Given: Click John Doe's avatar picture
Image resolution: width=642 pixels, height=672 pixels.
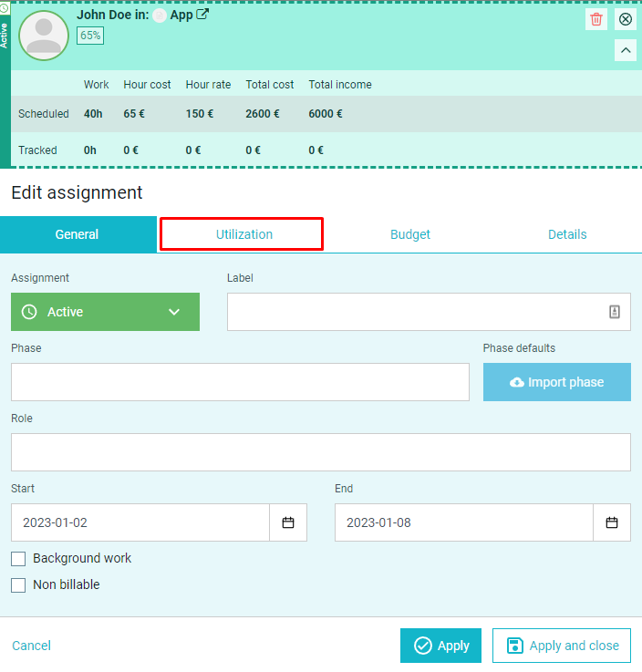Looking at the screenshot, I should click(x=44, y=36).
